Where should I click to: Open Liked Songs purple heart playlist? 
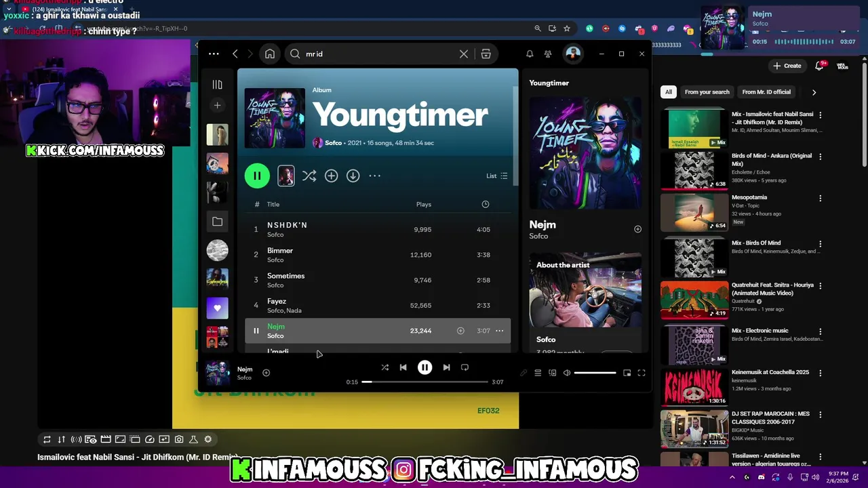pyautogui.click(x=217, y=308)
